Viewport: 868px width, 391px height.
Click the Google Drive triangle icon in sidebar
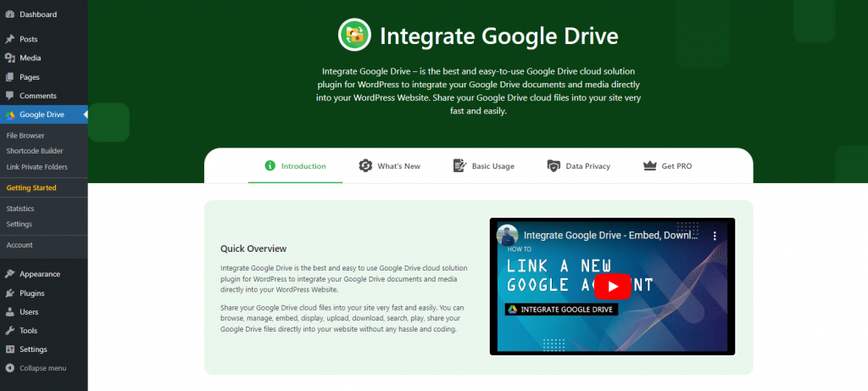pyautogui.click(x=10, y=115)
